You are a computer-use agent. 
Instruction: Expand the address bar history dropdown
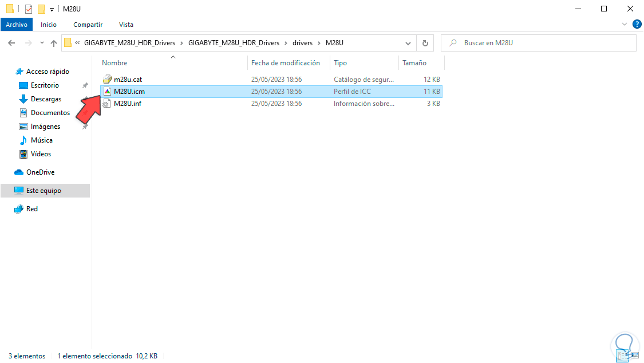tap(408, 43)
